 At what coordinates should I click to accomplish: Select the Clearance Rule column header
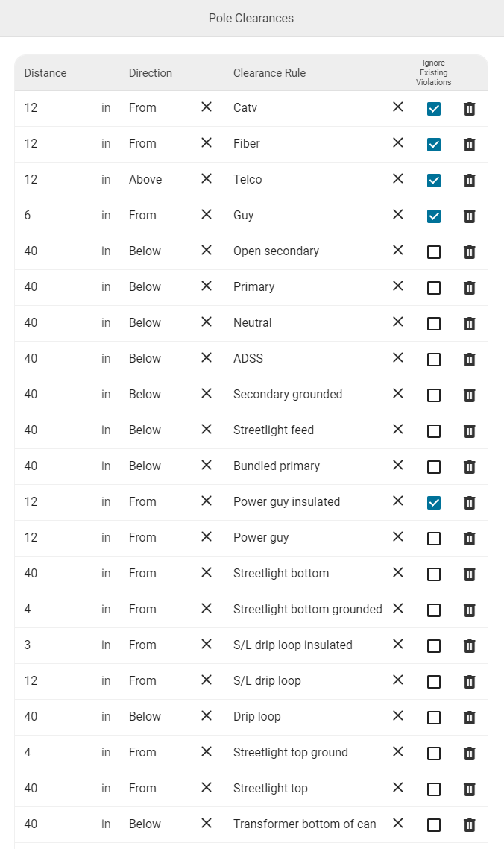pyautogui.click(x=270, y=73)
